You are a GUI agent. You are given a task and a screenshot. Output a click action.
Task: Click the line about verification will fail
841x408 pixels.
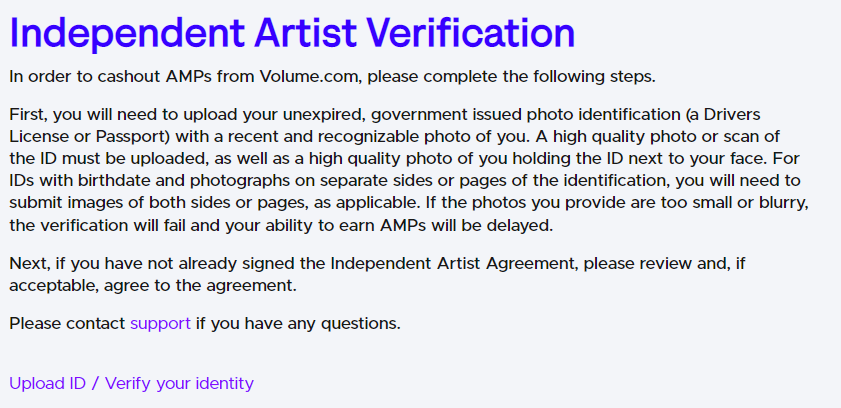tap(281, 226)
